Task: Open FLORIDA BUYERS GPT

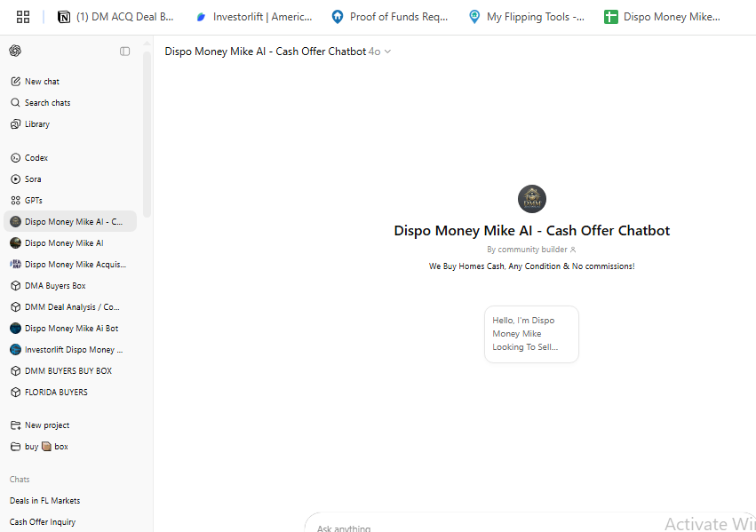Action: pos(70,392)
